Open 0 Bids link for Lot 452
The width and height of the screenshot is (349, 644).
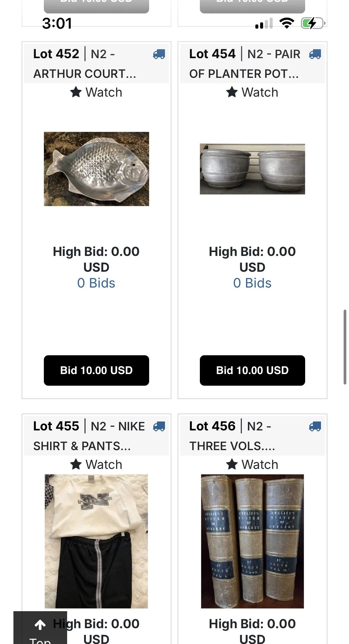coord(96,283)
